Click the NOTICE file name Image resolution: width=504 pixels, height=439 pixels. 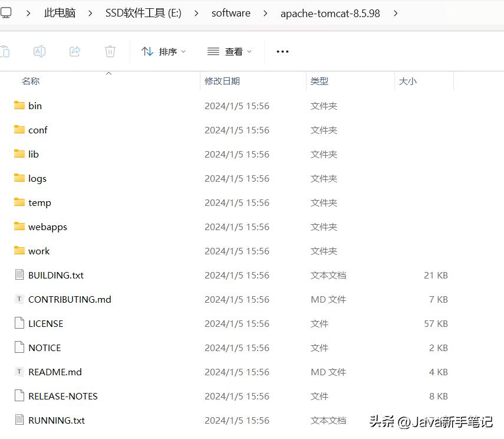click(x=44, y=348)
